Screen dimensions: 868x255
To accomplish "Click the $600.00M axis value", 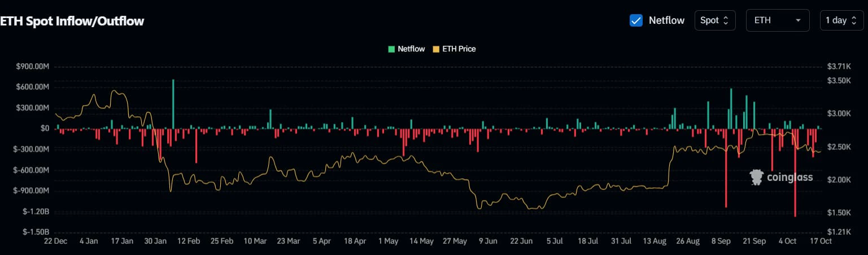I will 33,87.
